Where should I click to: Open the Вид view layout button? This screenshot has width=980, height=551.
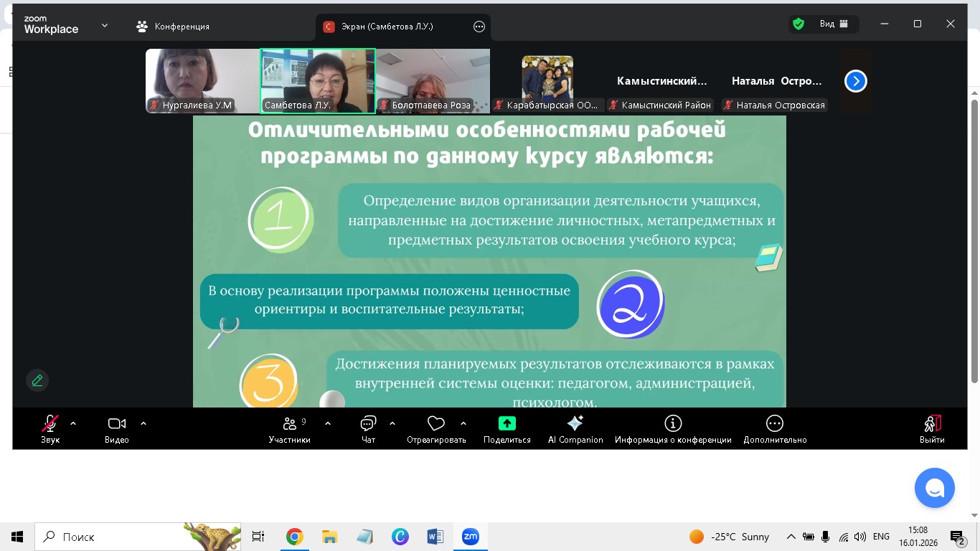(834, 24)
